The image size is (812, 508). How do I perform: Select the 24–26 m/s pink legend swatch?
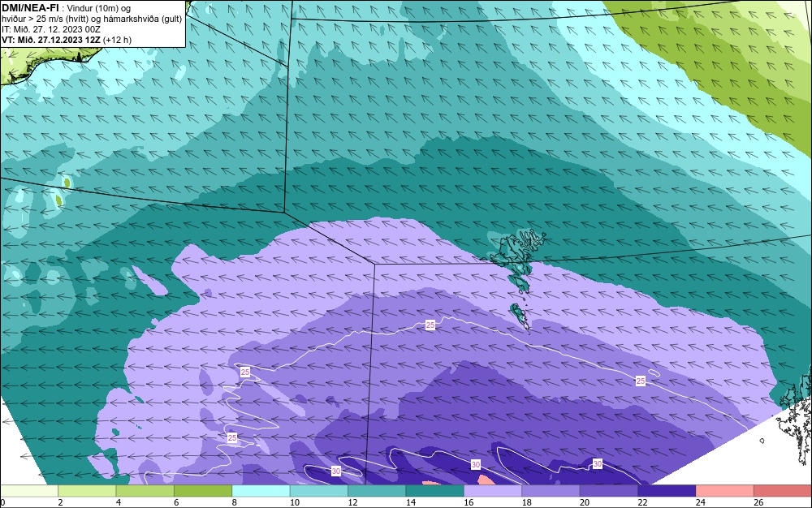point(725,491)
